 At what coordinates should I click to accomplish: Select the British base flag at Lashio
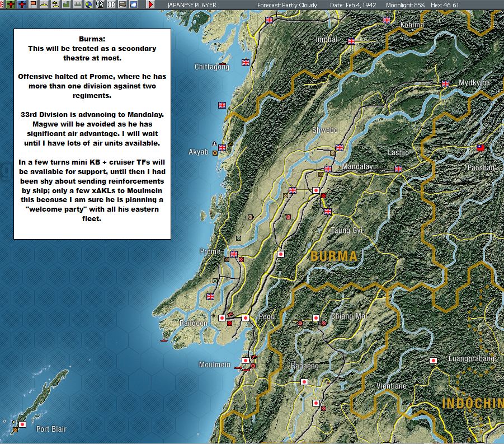click(x=398, y=169)
